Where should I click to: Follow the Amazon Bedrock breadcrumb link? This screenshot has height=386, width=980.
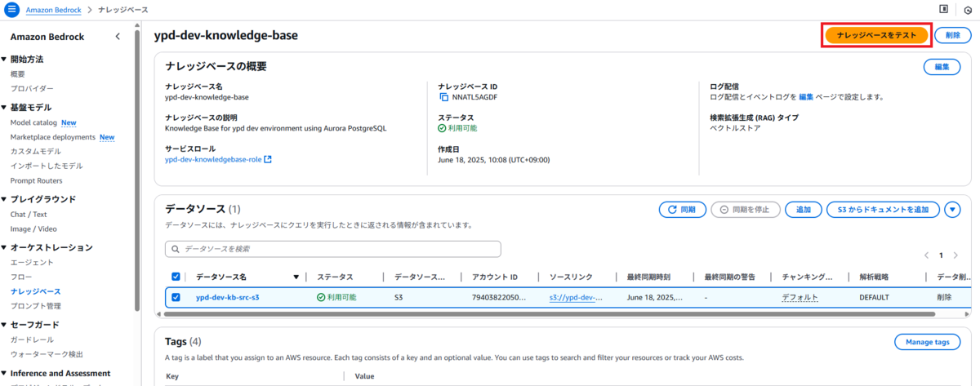pyautogui.click(x=51, y=9)
